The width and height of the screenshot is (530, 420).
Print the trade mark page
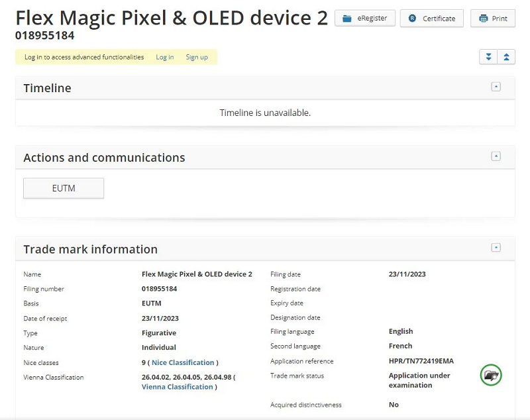pyautogui.click(x=492, y=19)
